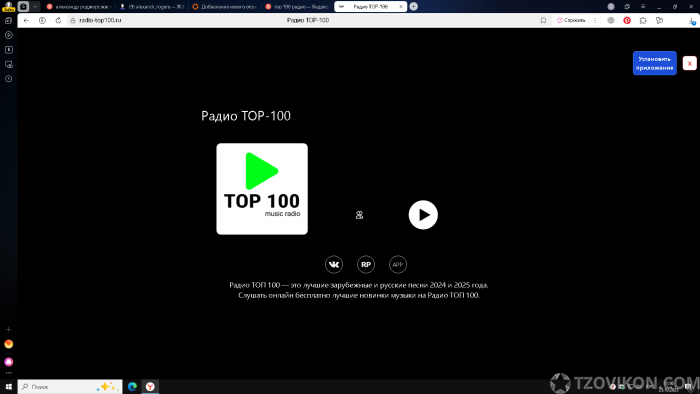Open the camera icon at top left

coord(23,7)
